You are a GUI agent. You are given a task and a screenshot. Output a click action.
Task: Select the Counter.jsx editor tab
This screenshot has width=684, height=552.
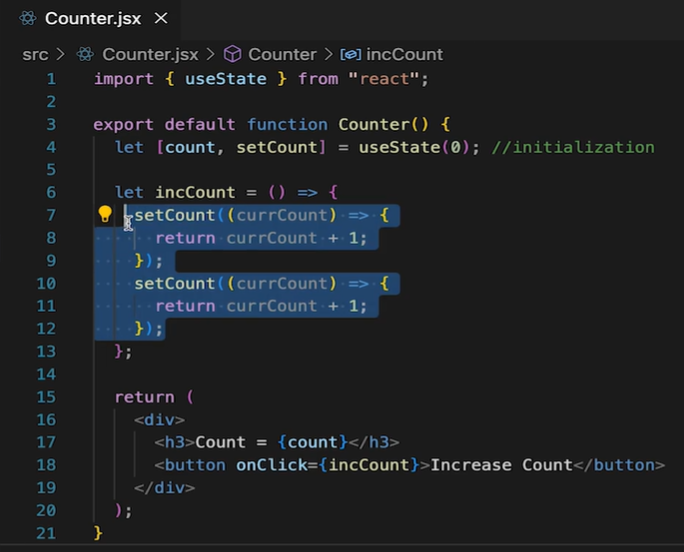click(x=91, y=19)
